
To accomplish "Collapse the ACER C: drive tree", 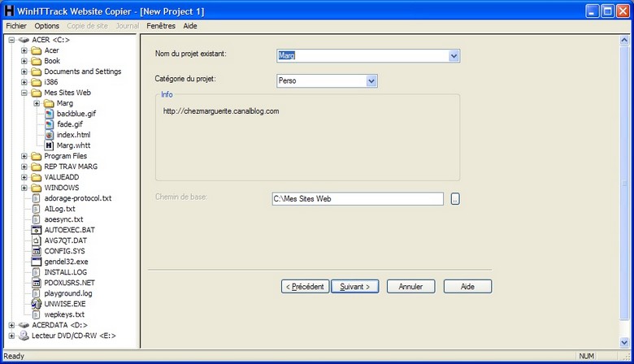I will [x=11, y=40].
